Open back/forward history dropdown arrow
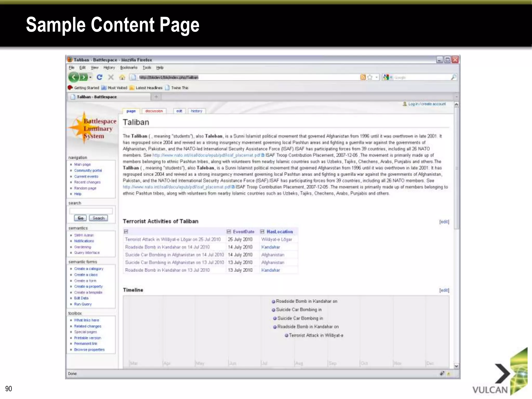 [x=90, y=77]
